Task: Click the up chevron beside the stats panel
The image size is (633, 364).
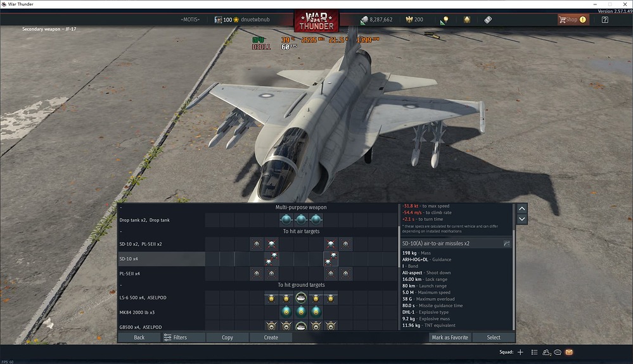Action: [x=521, y=208]
